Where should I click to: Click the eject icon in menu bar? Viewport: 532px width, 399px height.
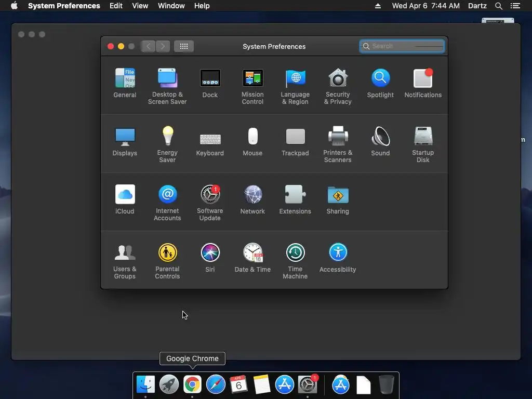click(x=378, y=6)
